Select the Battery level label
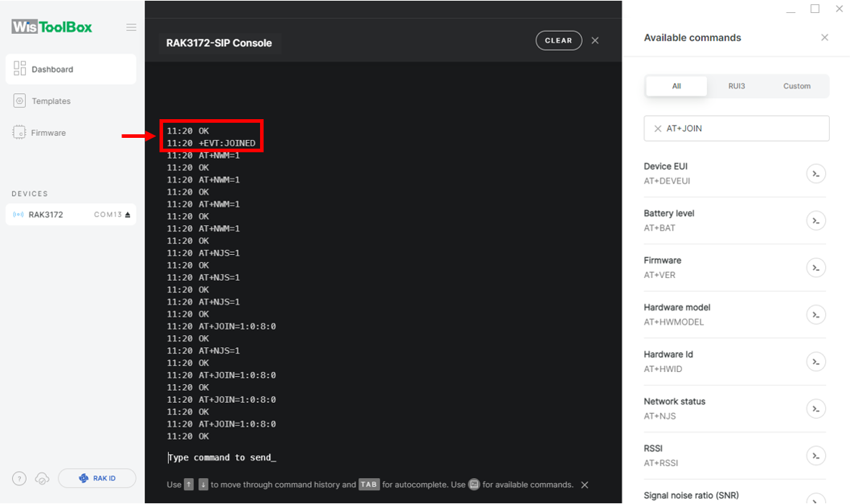The image size is (852, 504). pos(669,214)
